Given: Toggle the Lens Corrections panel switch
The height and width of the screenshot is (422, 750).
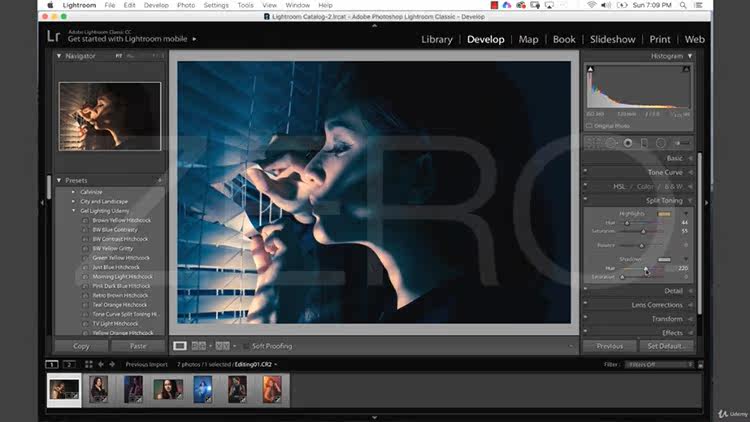Looking at the screenshot, I should coord(585,303).
